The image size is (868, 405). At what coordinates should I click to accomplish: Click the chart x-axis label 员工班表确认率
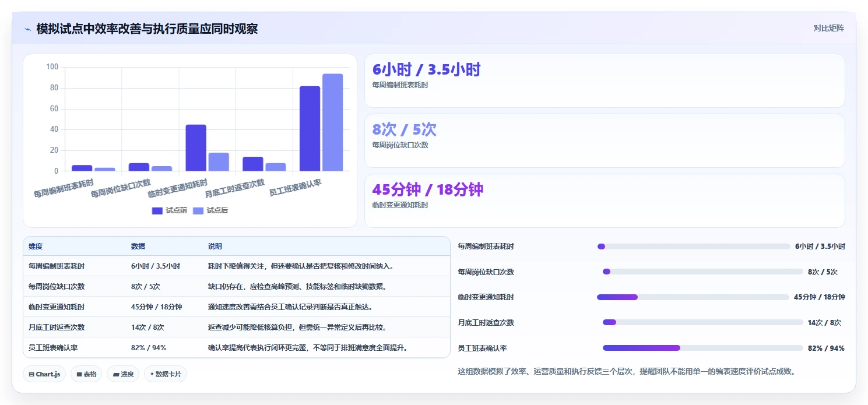click(x=295, y=186)
